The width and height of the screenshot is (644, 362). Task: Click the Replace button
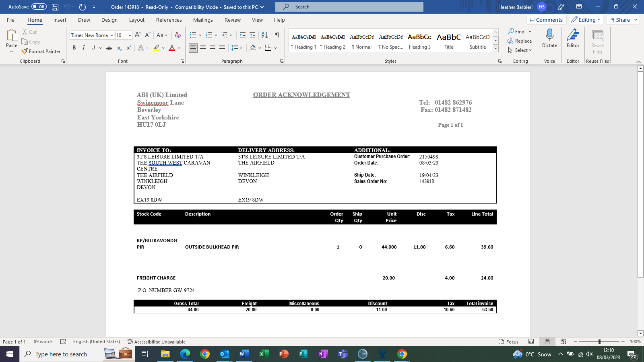pos(520,41)
